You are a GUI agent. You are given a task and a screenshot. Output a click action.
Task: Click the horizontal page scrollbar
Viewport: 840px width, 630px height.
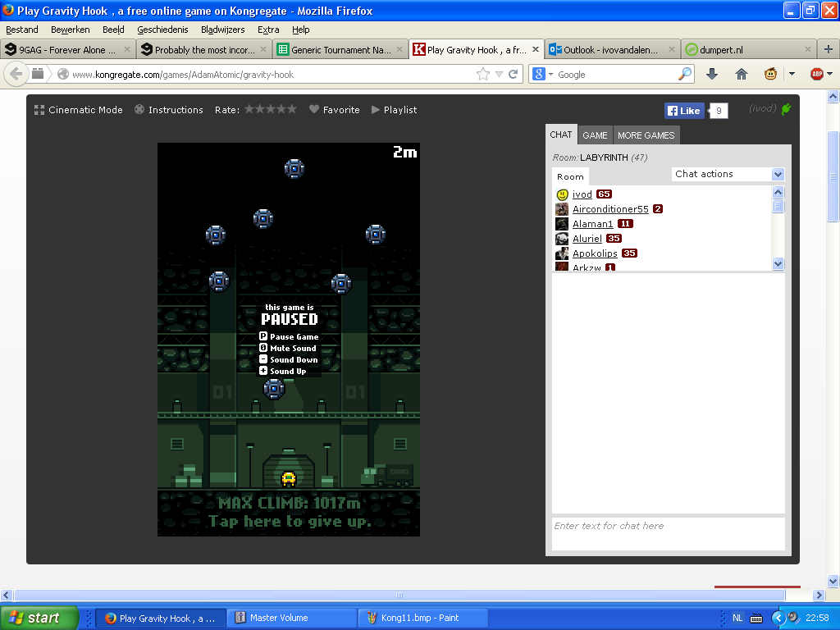(x=399, y=596)
